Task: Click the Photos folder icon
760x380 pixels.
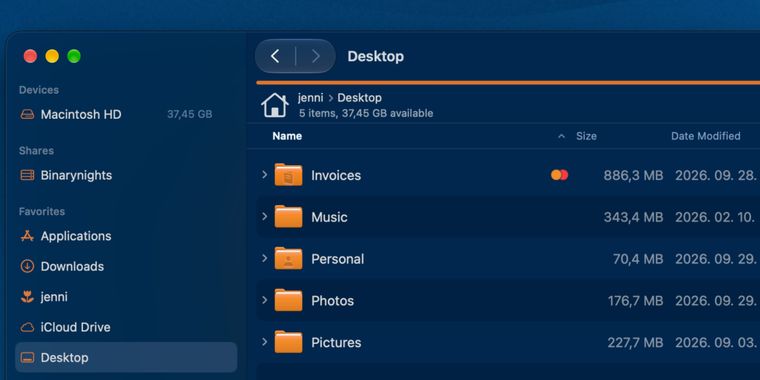Action: point(288,301)
